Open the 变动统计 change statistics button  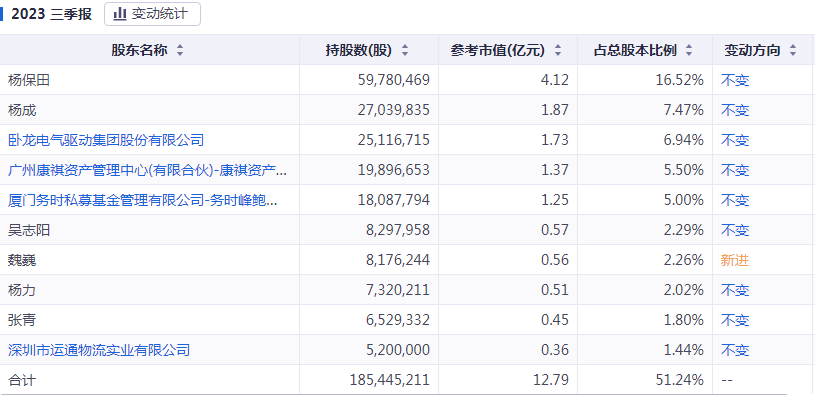pyautogui.click(x=152, y=14)
